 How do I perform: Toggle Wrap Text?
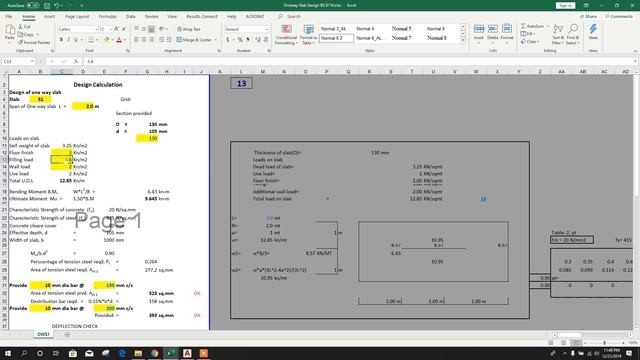pos(189,29)
